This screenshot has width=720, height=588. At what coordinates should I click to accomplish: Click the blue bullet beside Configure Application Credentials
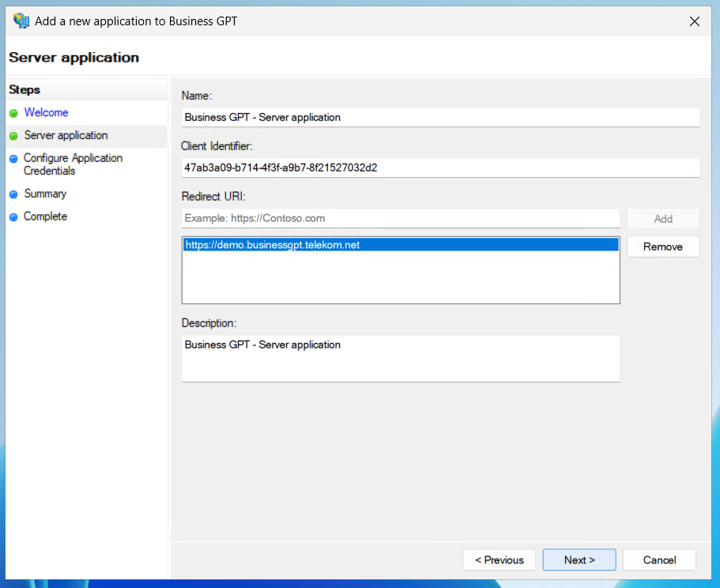[13, 158]
